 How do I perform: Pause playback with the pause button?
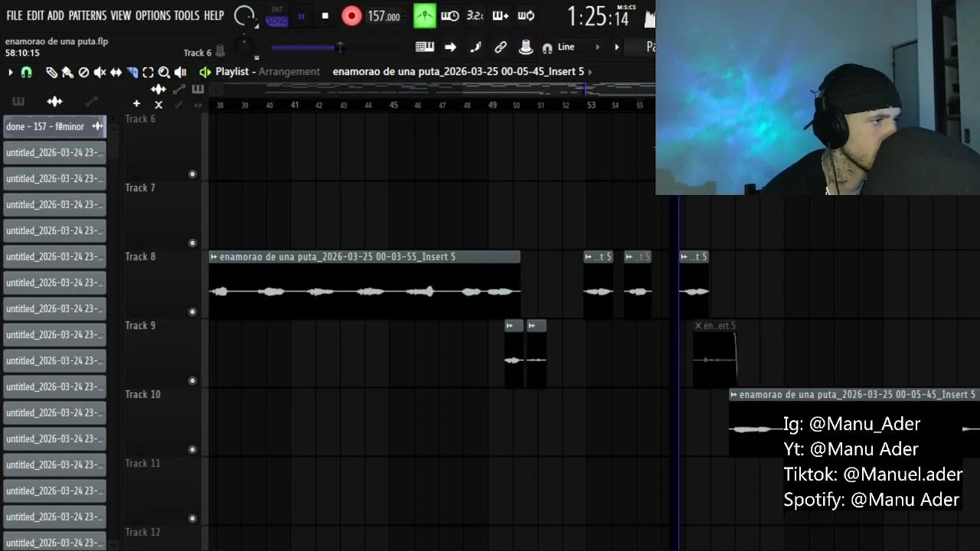(x=302, y=16)
